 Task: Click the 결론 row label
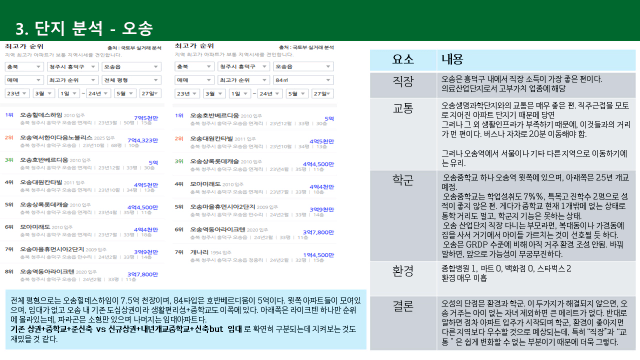pos(403,306)
